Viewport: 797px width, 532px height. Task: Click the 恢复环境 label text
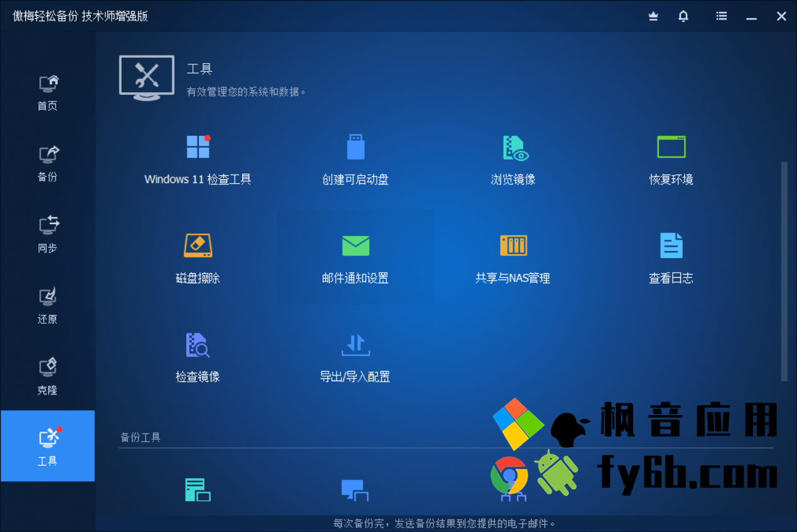pos(671,180)
